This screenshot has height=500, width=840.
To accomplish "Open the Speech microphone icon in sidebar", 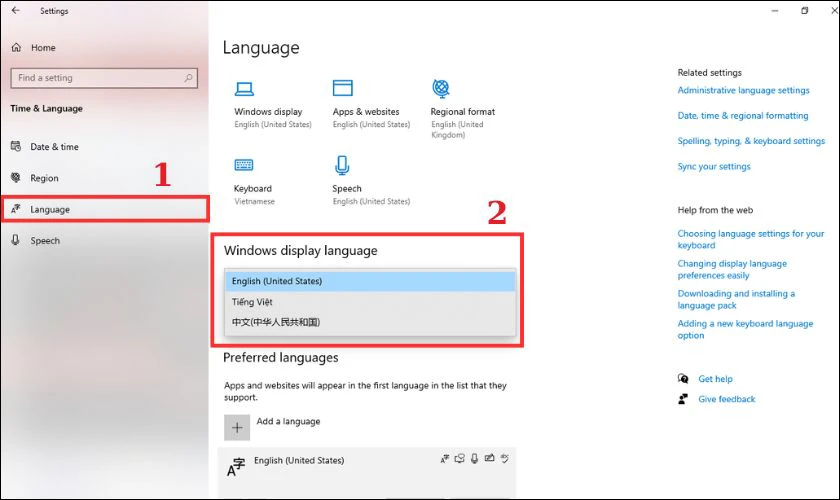I will 16,240.
